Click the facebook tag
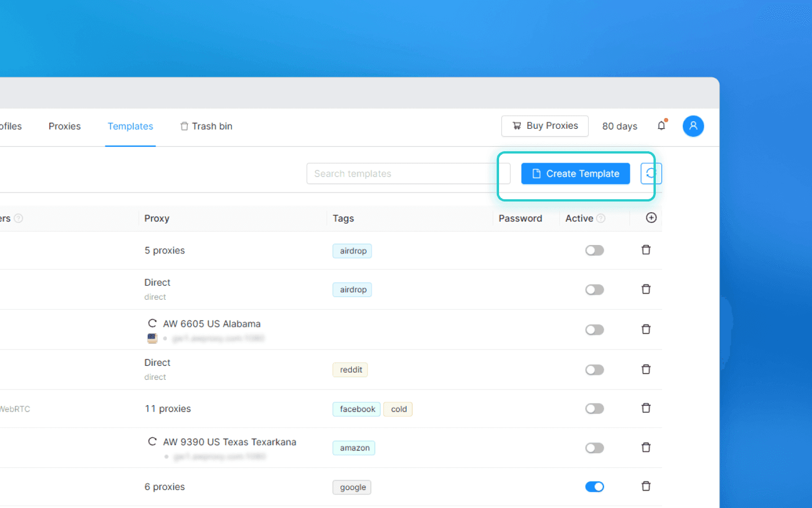812x508 pixels. click(357, 409)
